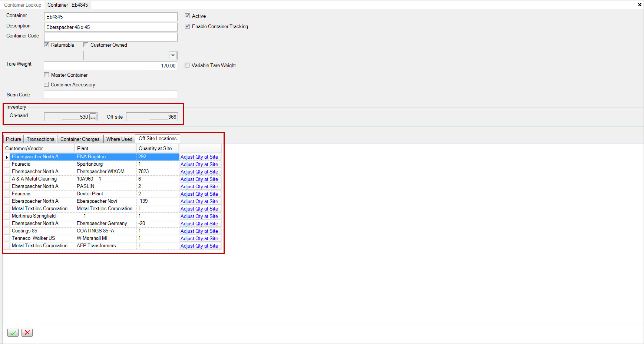Open the customer dropdown below Customer Owned
This screenshot has width=644, height=344.
point(173,55)
